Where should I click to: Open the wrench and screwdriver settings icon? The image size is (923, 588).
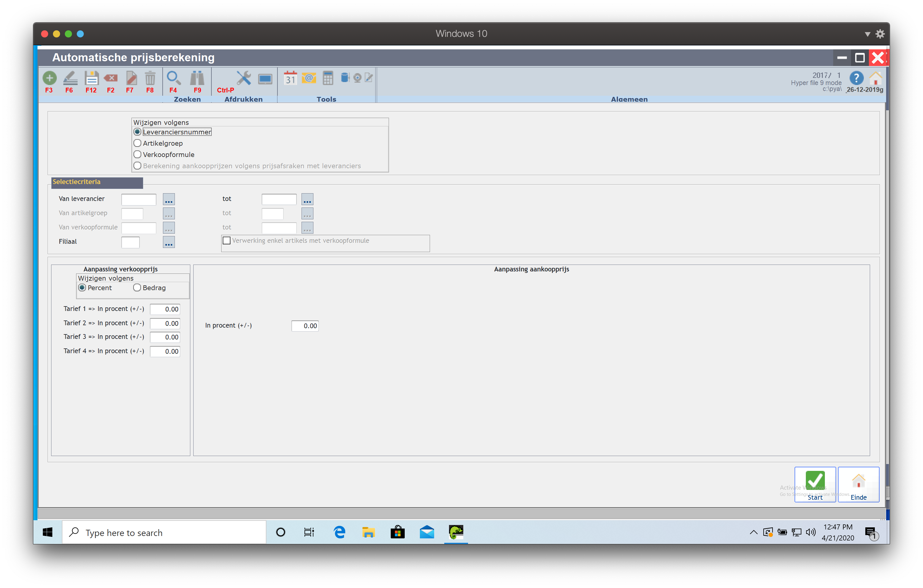[x=244, y=78]
